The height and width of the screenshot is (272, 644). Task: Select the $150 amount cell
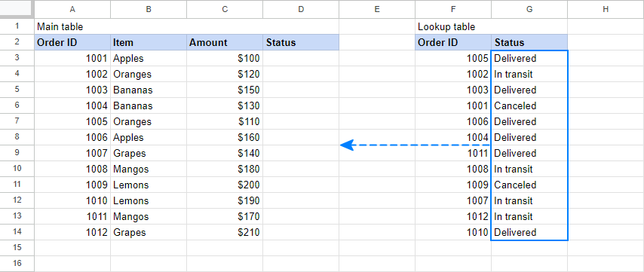[225, 90]
